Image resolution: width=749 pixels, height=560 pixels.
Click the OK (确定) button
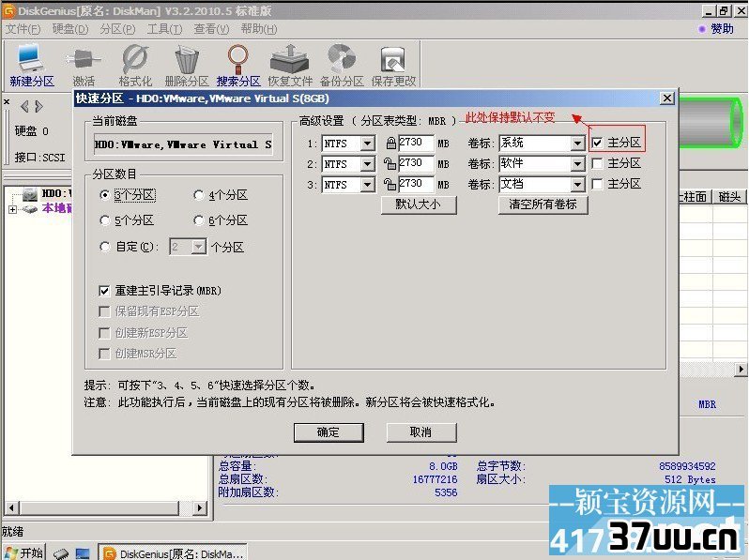click(329, 432)
